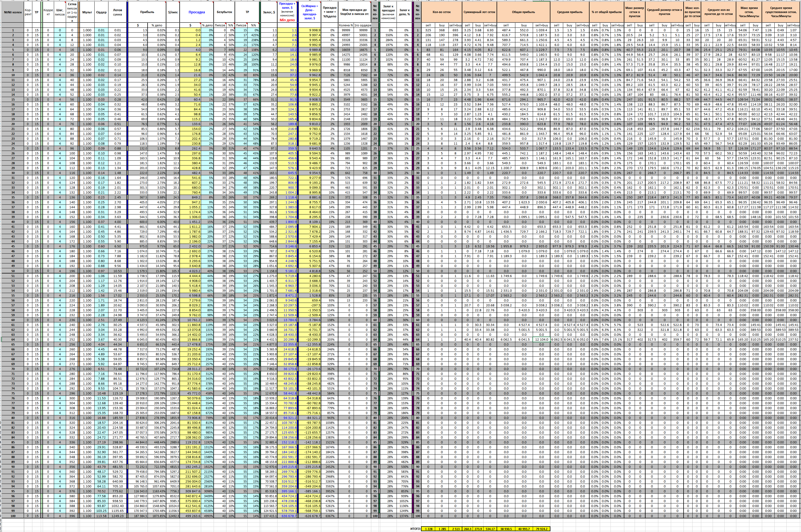
Task: Click the "Суммарный лот сеток" header
Action: (x=479, y=12)
